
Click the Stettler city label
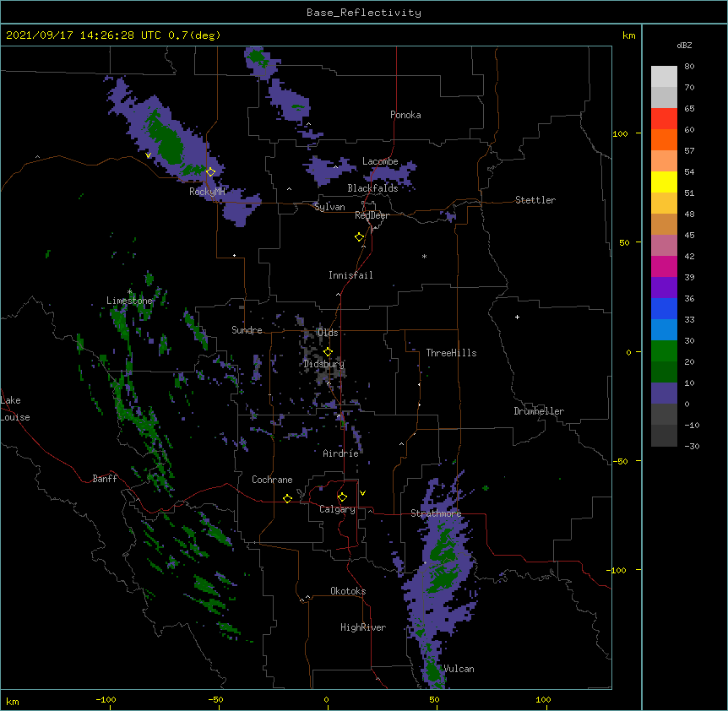point(535,200)
